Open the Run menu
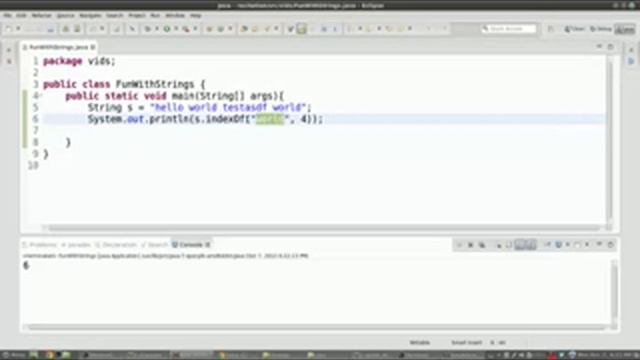 tap(155, 16)
